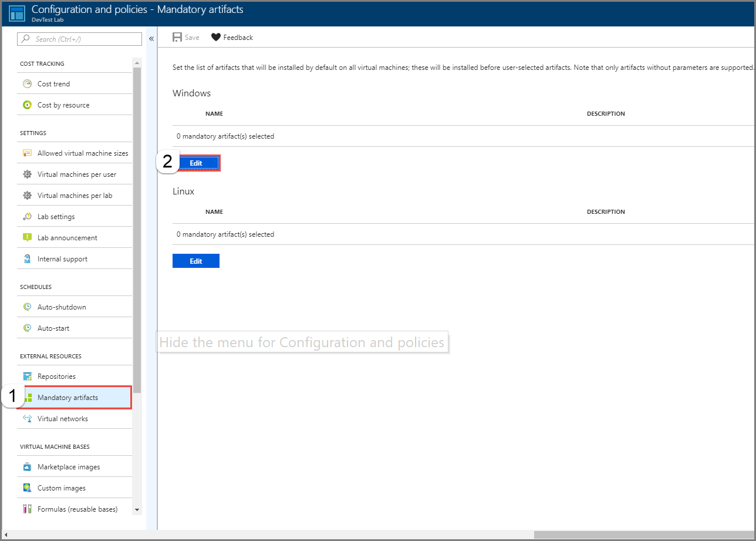Open Lab announcement settings
The height and width of the screenshot is (541, 756).
coord(75,238)
